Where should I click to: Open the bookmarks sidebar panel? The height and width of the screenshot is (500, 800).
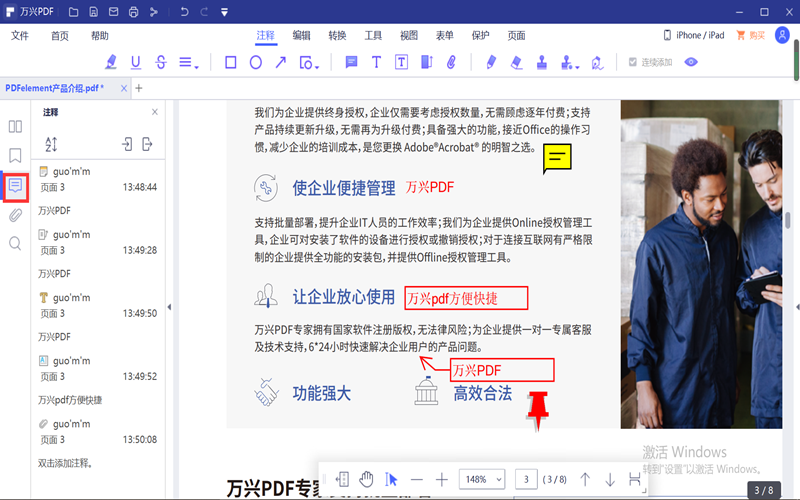tap(15, 156)
